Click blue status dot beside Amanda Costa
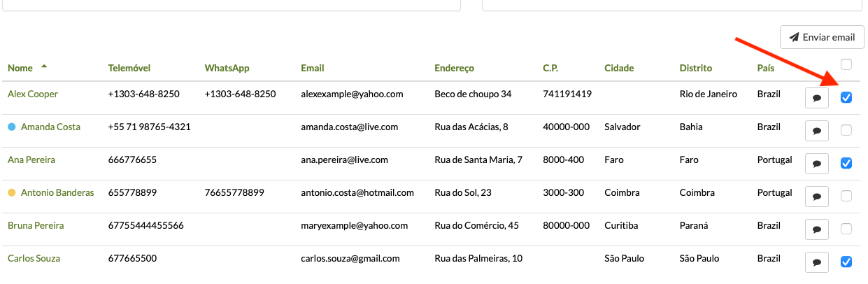The width and height of the screenshot is (868, 284). pyautogui.click(x=11, y=127)
